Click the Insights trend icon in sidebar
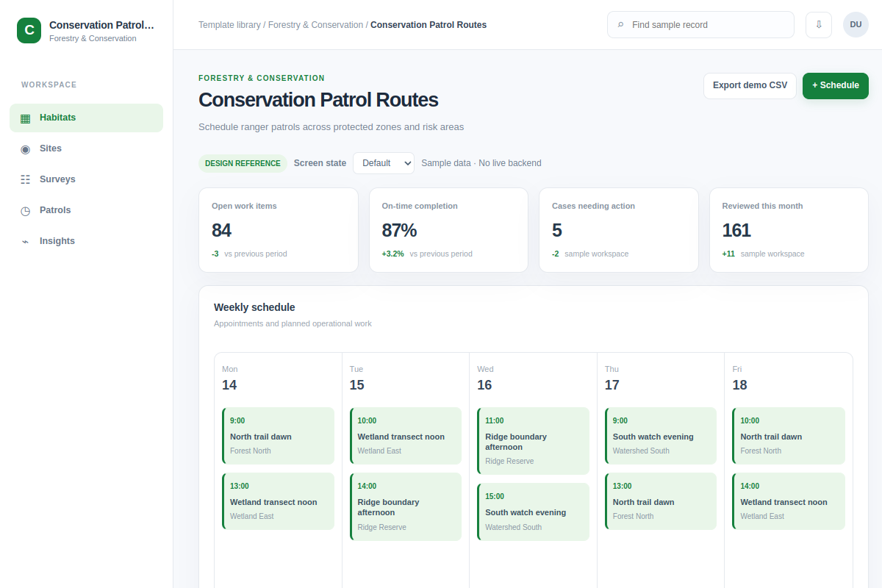The height and width of the screenshot is (588, 882). click(x=26, y=242)
